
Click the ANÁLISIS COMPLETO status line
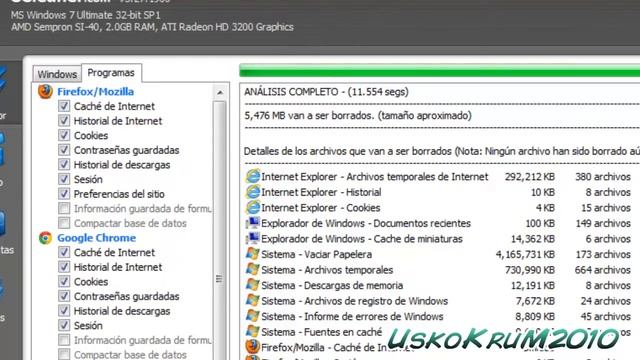[x=327, y=92]
